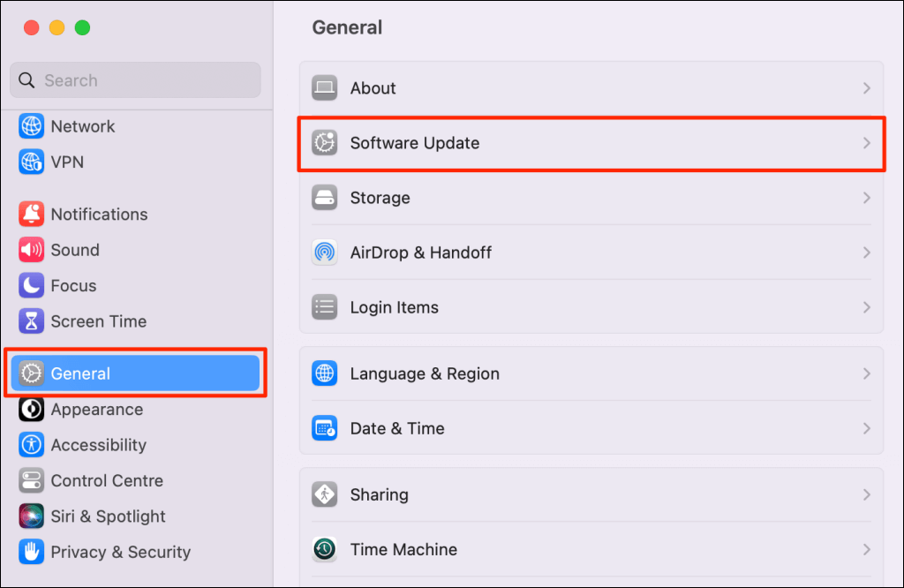904x588 pixels.
Task: Select the highlighted General sidebar item
Action: click(135, 373)
